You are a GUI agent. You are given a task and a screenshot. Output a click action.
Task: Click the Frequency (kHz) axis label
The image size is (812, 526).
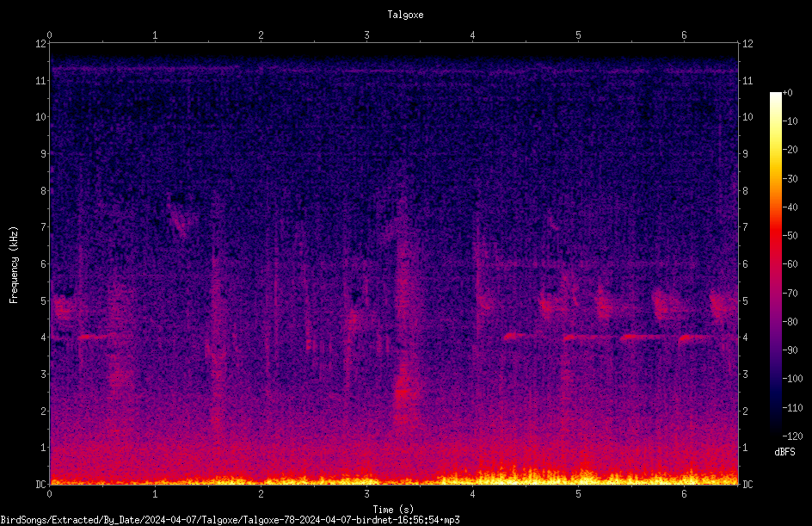[14, 265]
